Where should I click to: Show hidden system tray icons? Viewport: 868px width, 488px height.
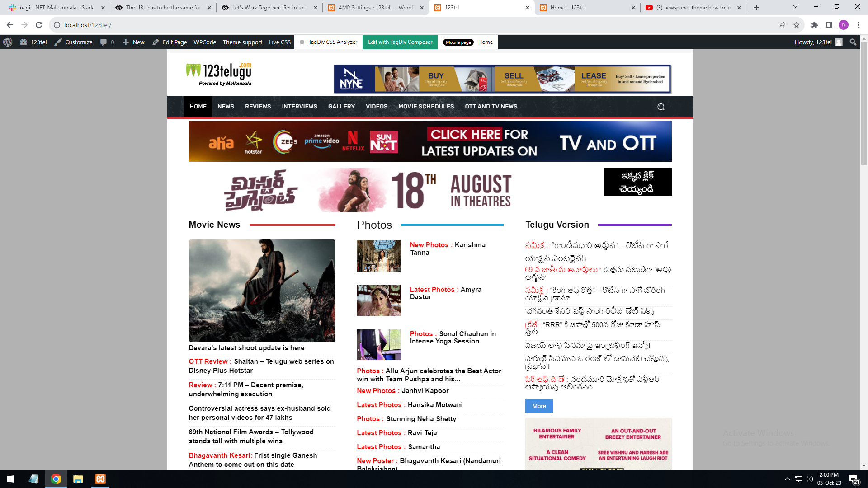(788, 479)
